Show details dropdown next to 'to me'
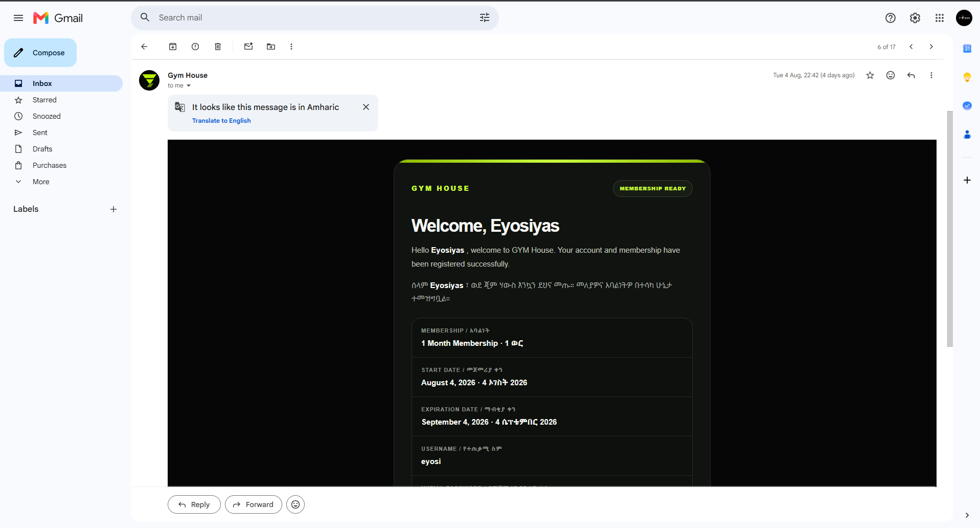The width and height of the screenshot is (980, 528). click(189, 85)
